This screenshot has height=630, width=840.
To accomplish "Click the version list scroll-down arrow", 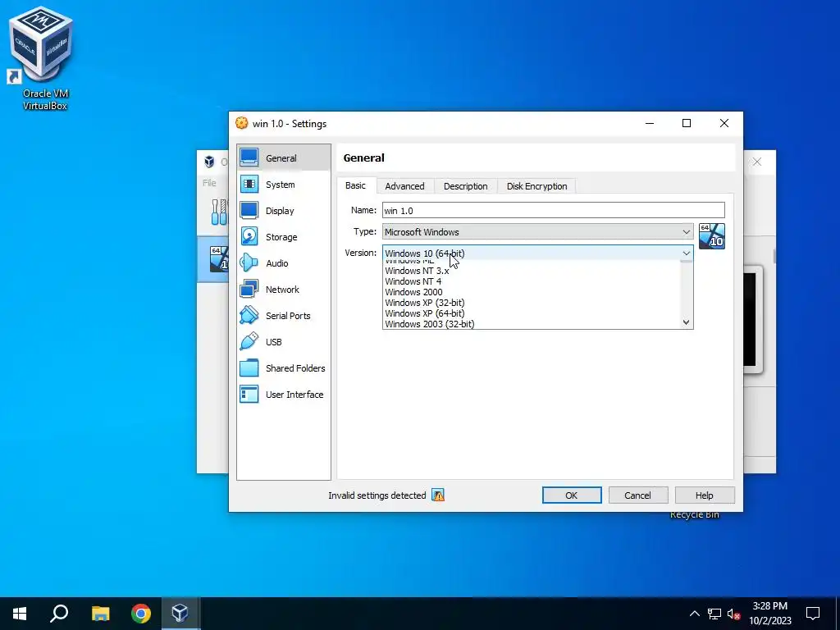I will [x=687, y=322].
